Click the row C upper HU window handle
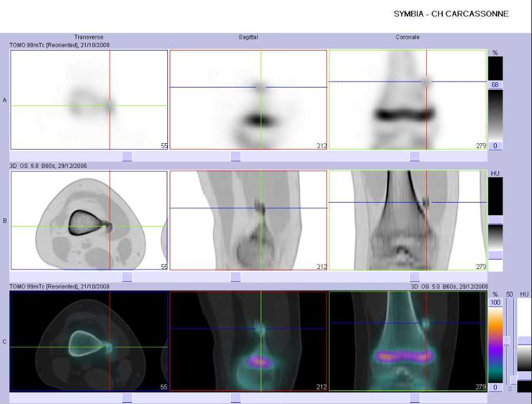This screenshot has width=532, height=404. [x=524, y=341]
